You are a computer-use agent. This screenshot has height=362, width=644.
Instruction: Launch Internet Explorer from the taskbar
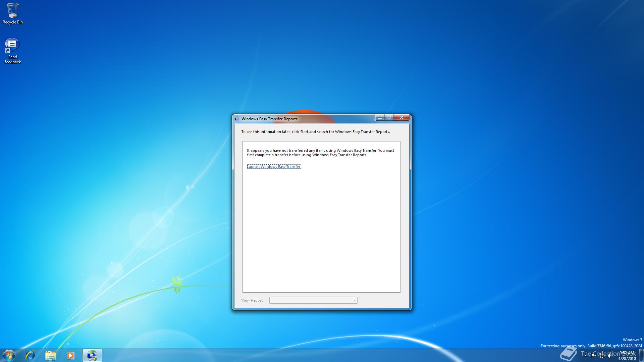30,355
